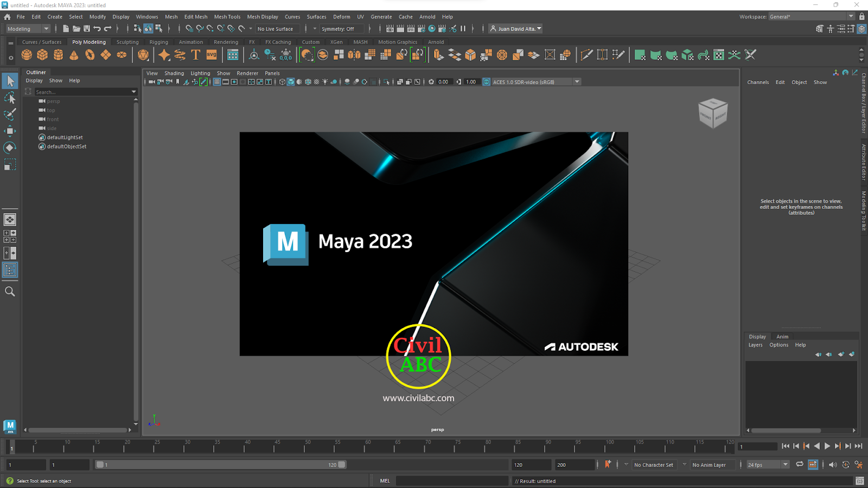This screenshot has width=868, height=488.
Task: Toggle the viewport grid display
Action: [x=217, y=82]
